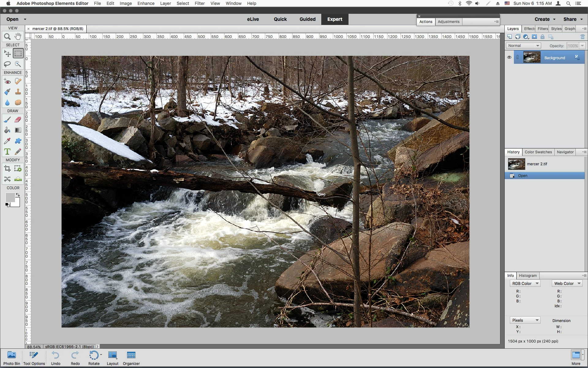Switch to Guided mode
Image resolution: width=588 pixels, height=368 pixels.
point(307,19)
